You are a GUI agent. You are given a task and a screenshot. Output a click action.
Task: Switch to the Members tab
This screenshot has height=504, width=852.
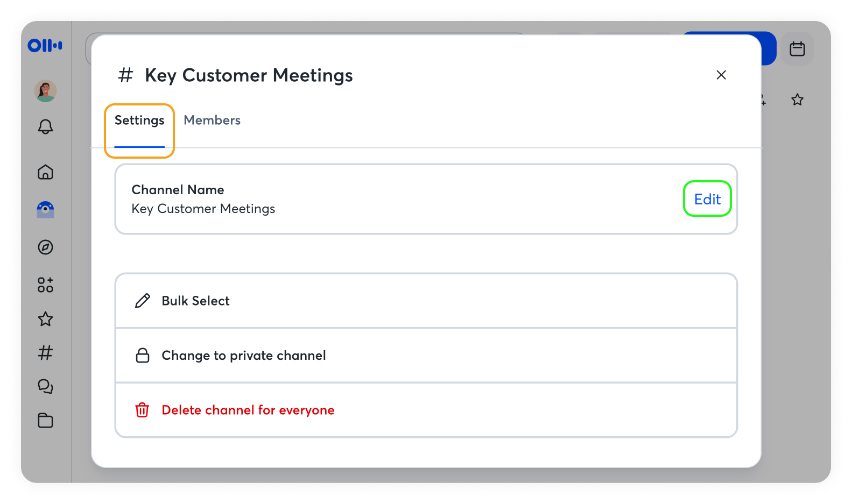click(212, 120)
